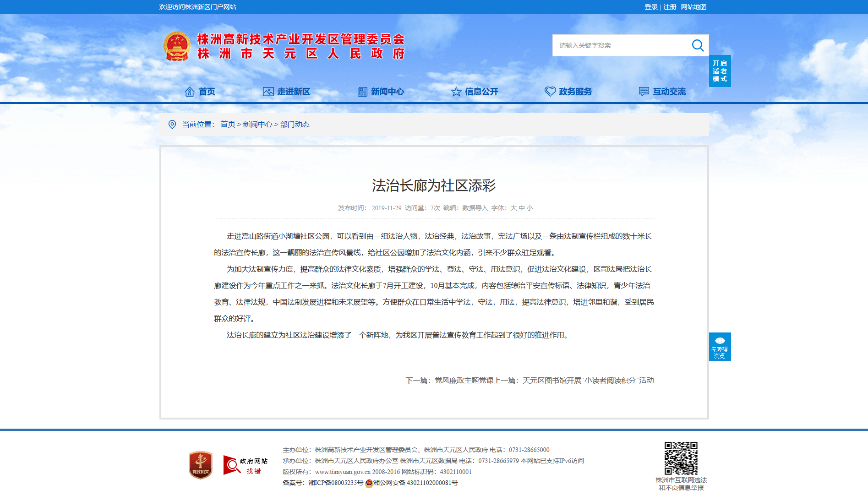Image resolution: width=868 pixels, height=501 pixels.
Task: Click the 请输入关键字搜索 search field
Action: point(621,45)
